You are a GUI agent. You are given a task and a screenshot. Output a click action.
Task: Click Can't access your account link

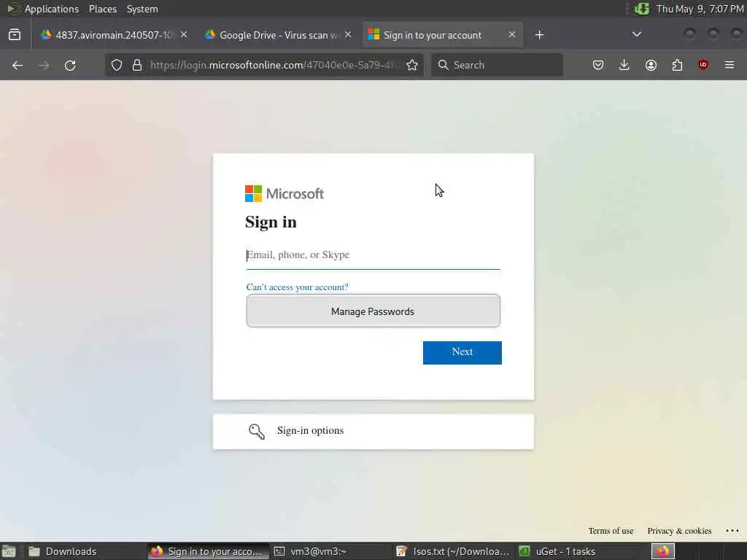click(298, 287)
